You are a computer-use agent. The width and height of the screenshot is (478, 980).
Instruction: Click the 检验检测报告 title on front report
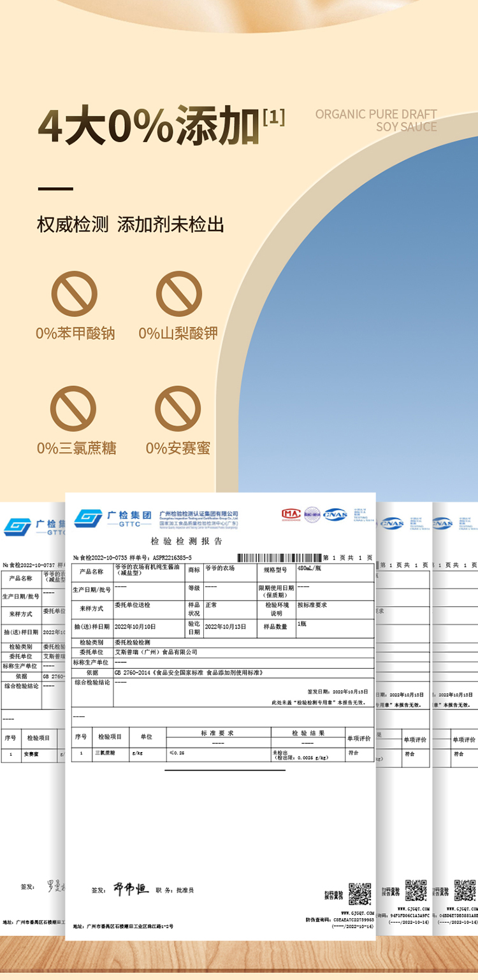[186, 541]
